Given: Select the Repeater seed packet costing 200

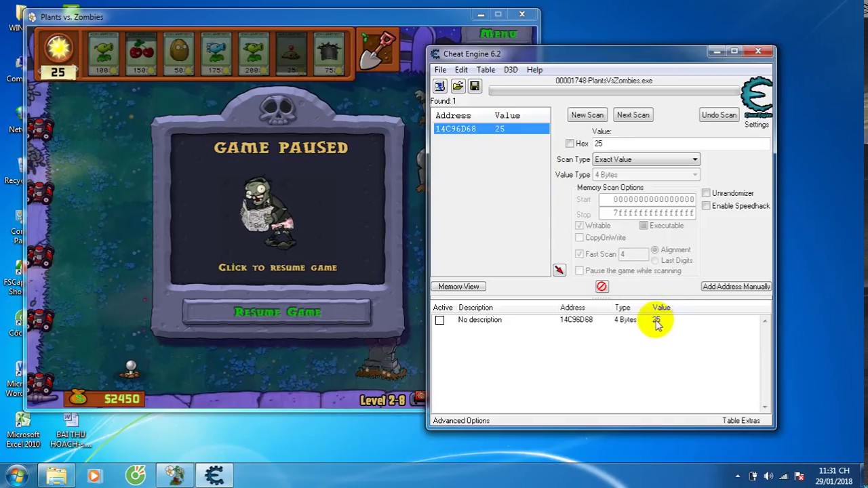Looking at the screenshot, I should [254, 53].
